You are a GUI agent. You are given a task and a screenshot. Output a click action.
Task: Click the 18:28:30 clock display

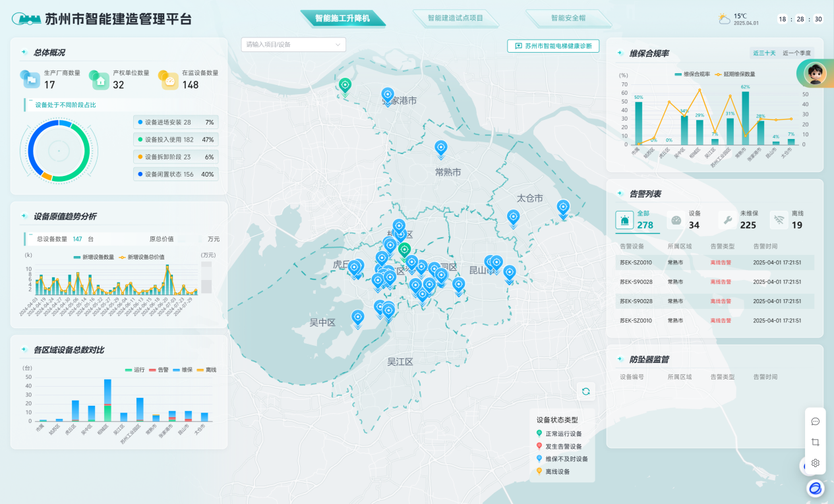(x=800, y=19)
